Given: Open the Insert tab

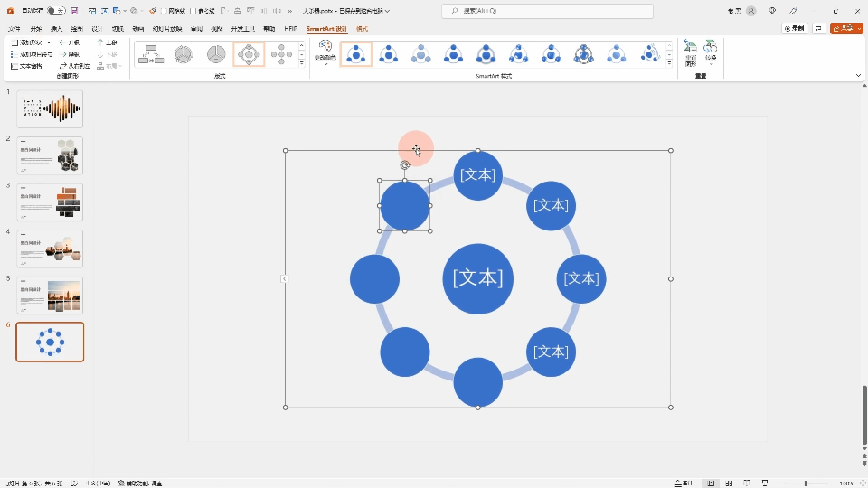Looking at the screenshot, I should 56,29.
